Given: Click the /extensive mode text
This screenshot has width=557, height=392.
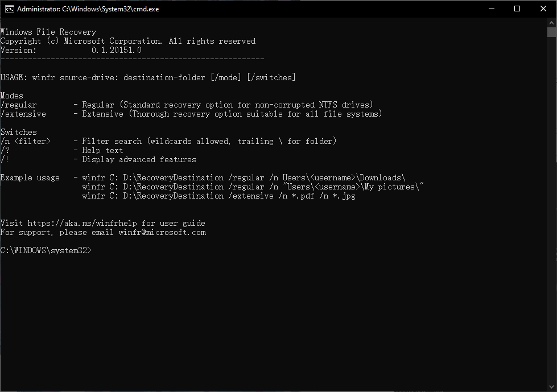Looking at the screenshot, I should click(23, 114).
